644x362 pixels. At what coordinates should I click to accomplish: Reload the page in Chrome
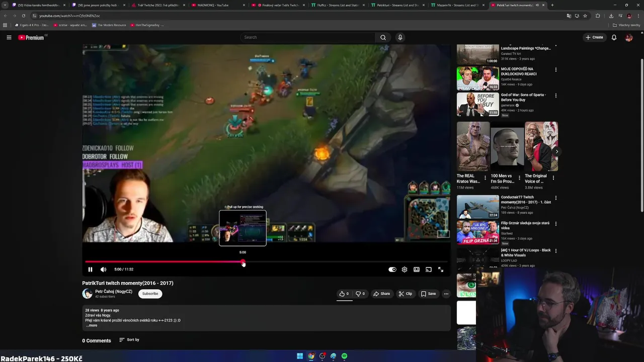tap(23, 16)
